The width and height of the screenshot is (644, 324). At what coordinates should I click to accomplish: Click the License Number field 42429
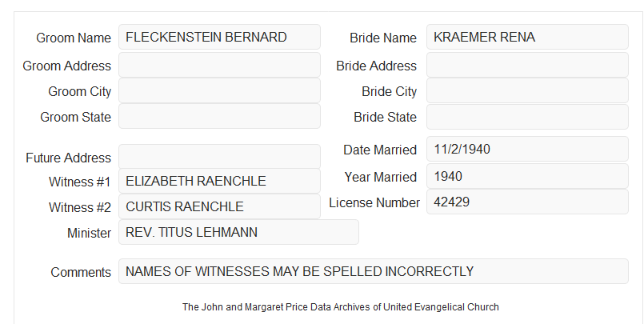[527, 202]
